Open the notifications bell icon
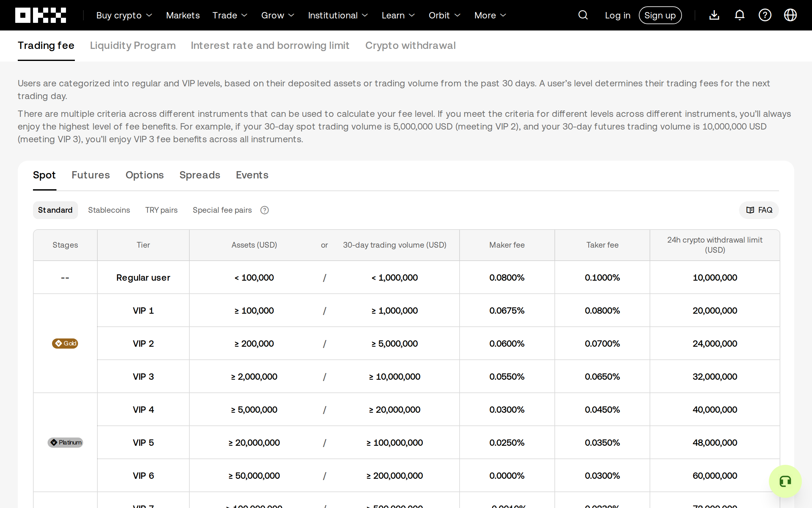812x508 pixels. pyautogui.click(x=740, y=15)
